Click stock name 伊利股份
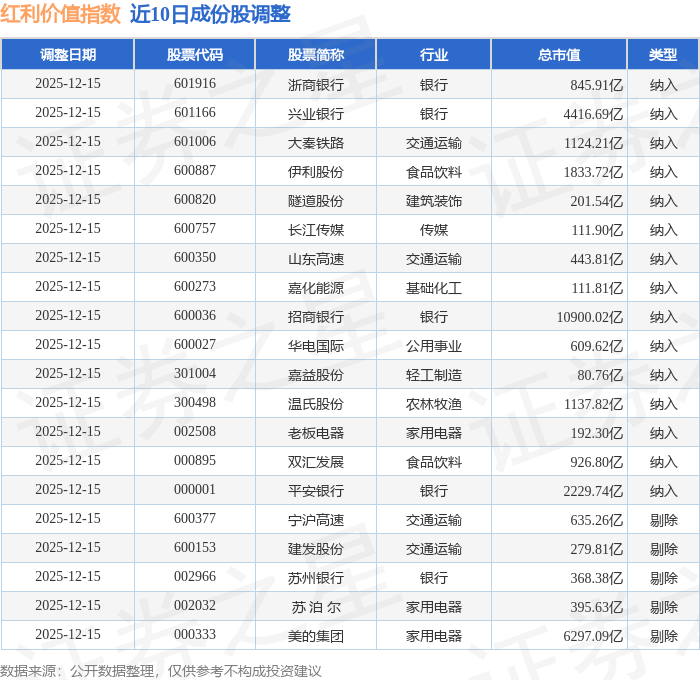The height and width of the screenshot is (680, 700). tap(316, 171)
